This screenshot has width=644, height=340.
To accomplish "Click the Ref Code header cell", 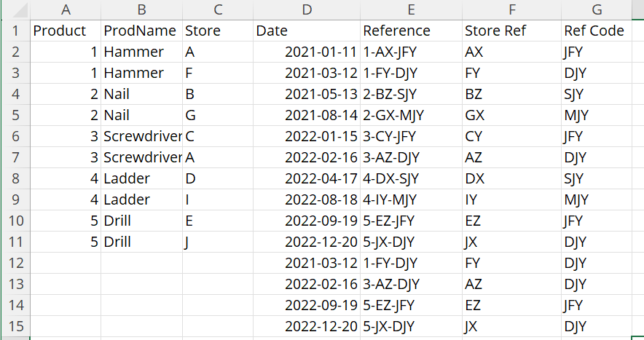I will pos(597,31).
